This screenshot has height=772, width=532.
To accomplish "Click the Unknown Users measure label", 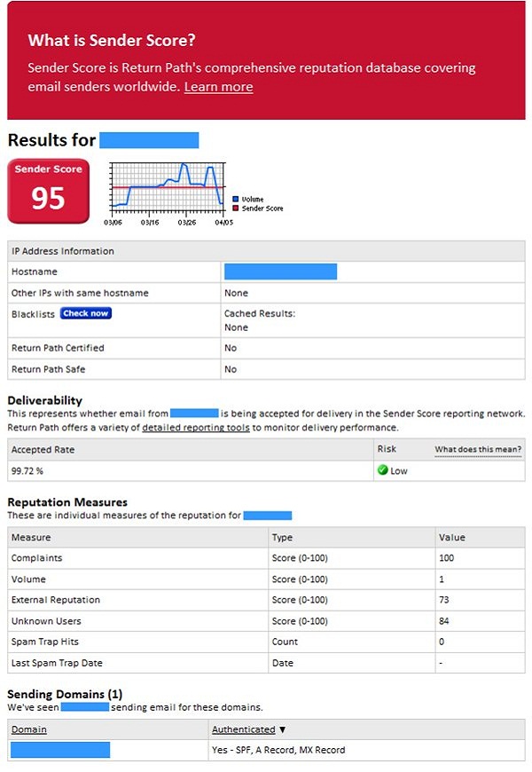I will [46, 621].
